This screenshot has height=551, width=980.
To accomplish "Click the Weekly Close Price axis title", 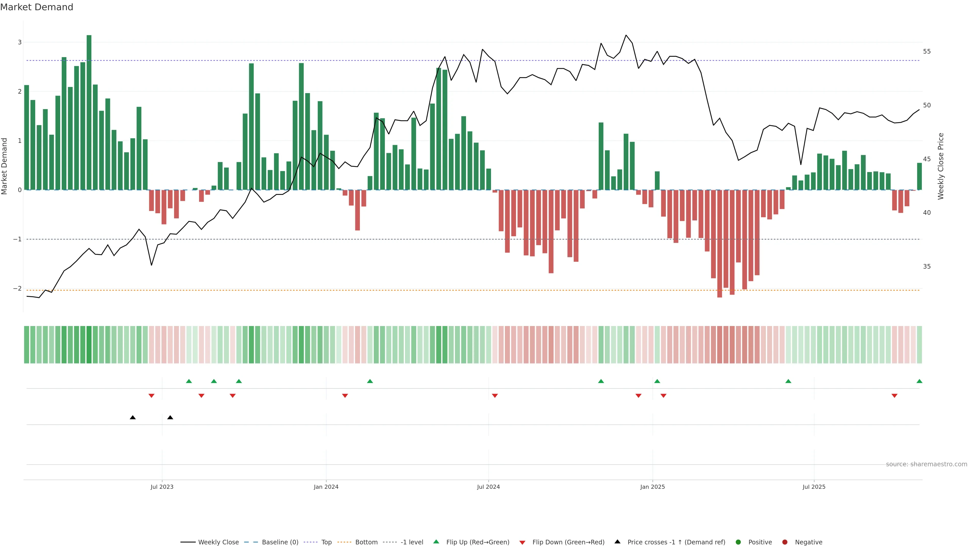I will click(941, 166).
